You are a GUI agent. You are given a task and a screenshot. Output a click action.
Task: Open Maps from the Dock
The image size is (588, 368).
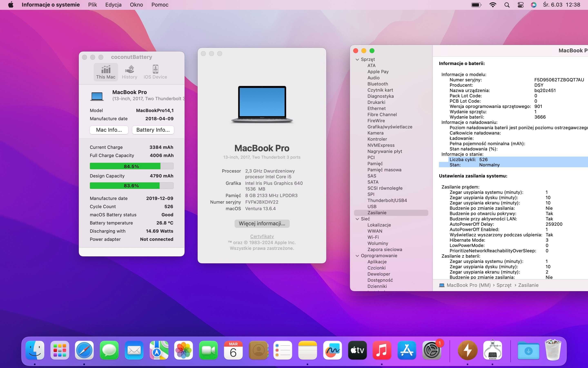[x=159, y=350]
